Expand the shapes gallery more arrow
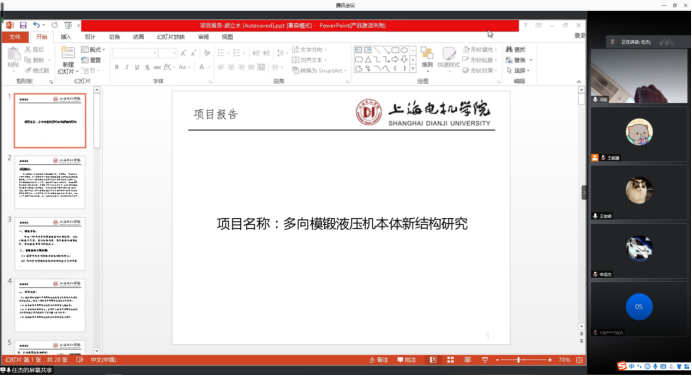692x376 pixels. 413,69
